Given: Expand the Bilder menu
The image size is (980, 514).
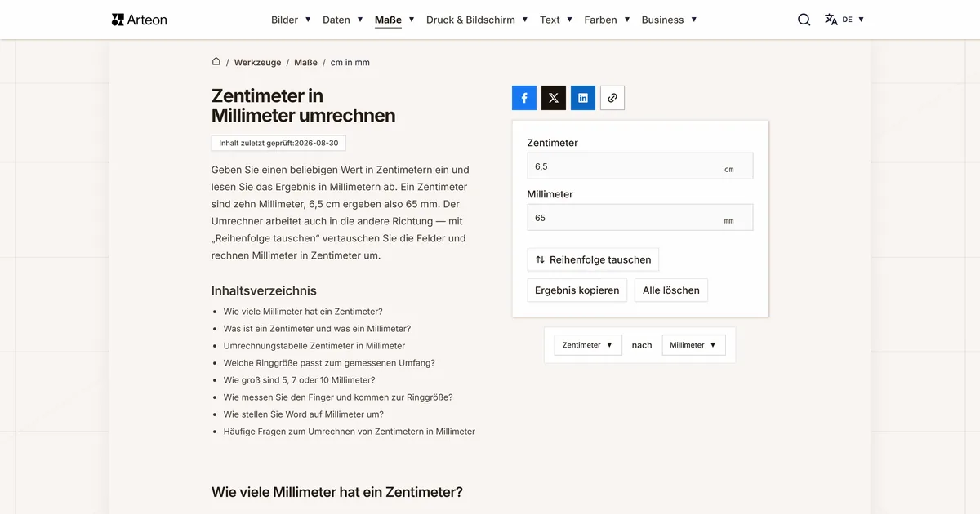Looking at the screenshot, I should 292,20.
